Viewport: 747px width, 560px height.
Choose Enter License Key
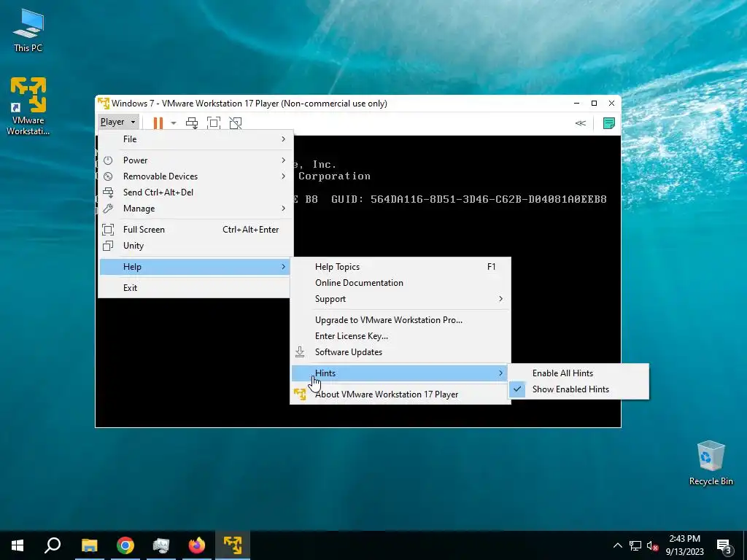point(400,336)
